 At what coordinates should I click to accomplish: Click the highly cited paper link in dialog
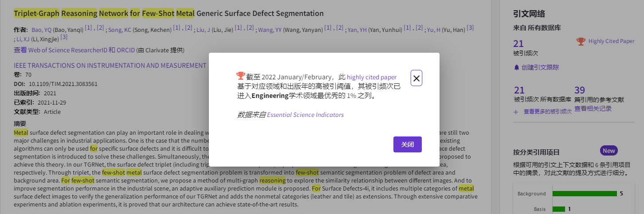372,77
